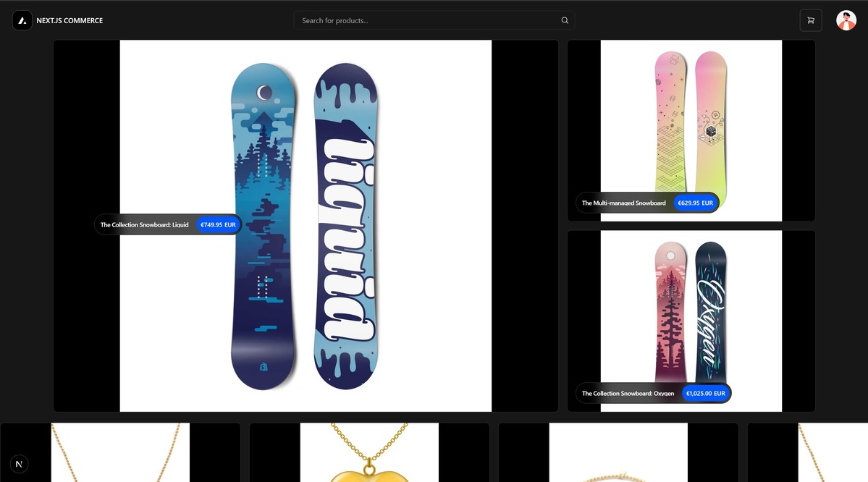Open the shopping cart icon button
The image size is (868, 482).
click(x=810, y=20)
